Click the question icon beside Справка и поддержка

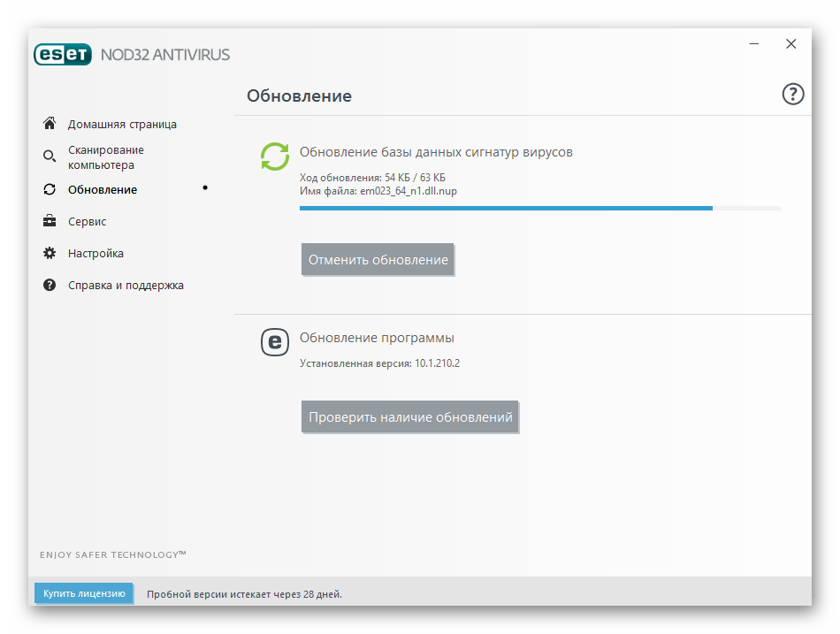[x=50, y=285]
